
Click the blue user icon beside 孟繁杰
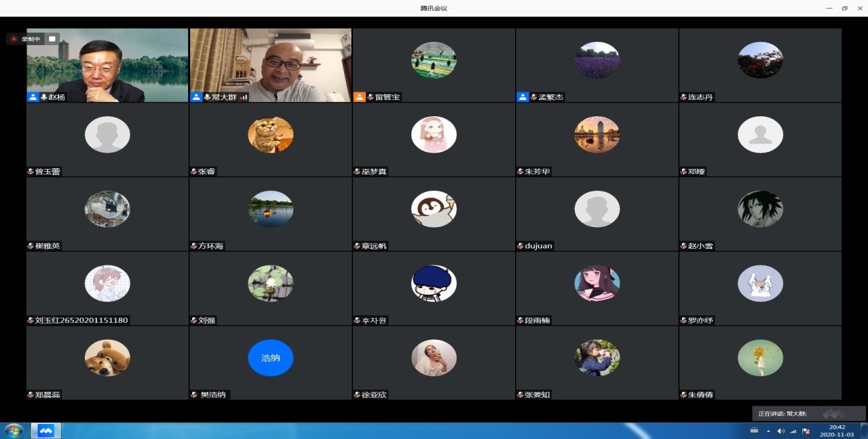(x=523, y=97)
